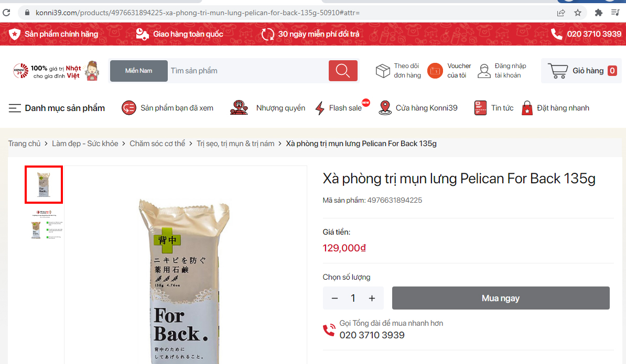Expand Danh mục sản phẩm hamburger menu

click(x=15, y=108)
